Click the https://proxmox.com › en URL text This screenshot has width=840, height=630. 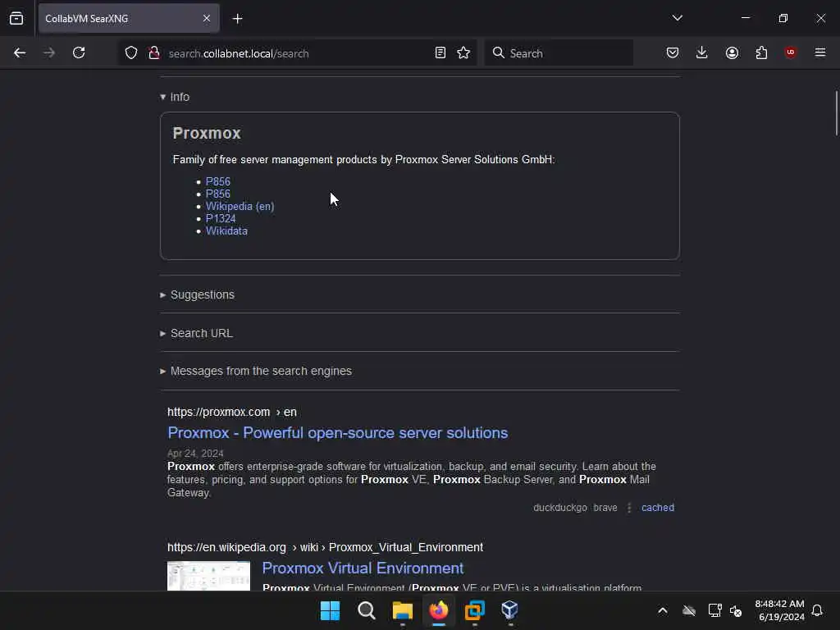pyautogui.click(x=232, y=412)
